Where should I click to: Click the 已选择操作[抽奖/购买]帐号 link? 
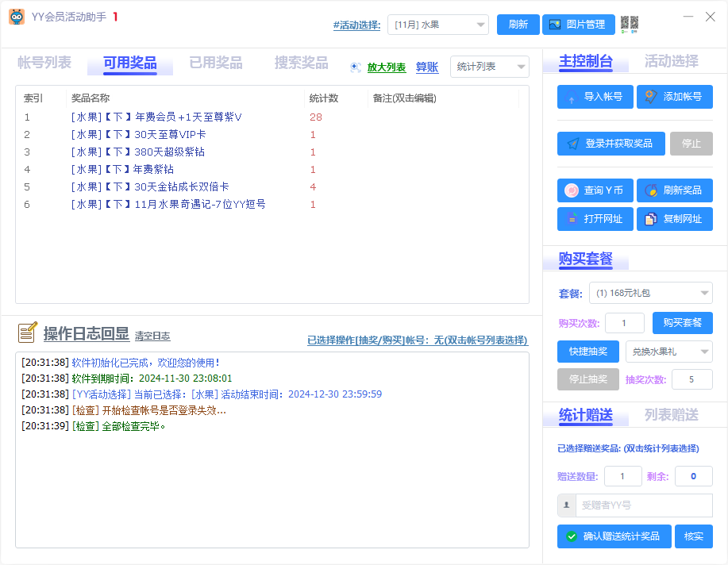pos(418,340)
